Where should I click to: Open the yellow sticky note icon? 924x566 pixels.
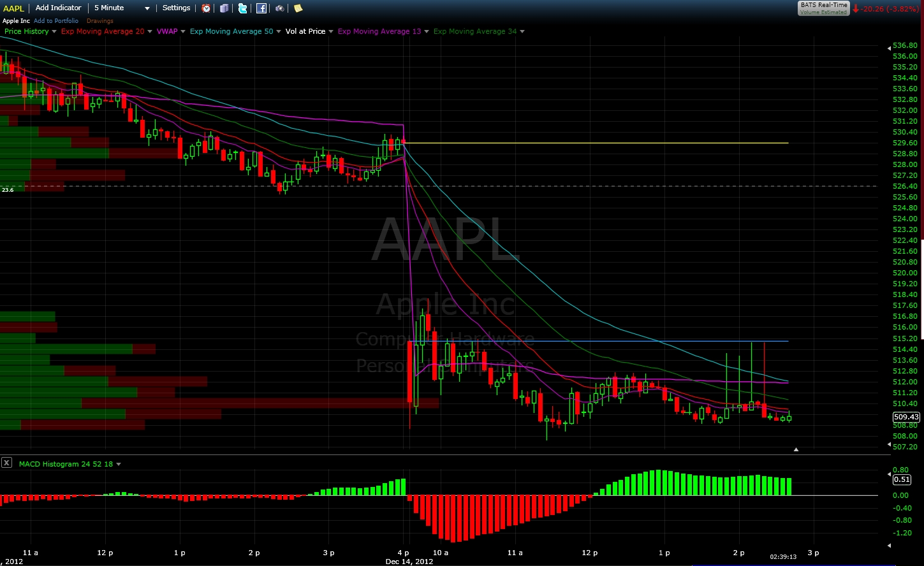tap(298, 8)
